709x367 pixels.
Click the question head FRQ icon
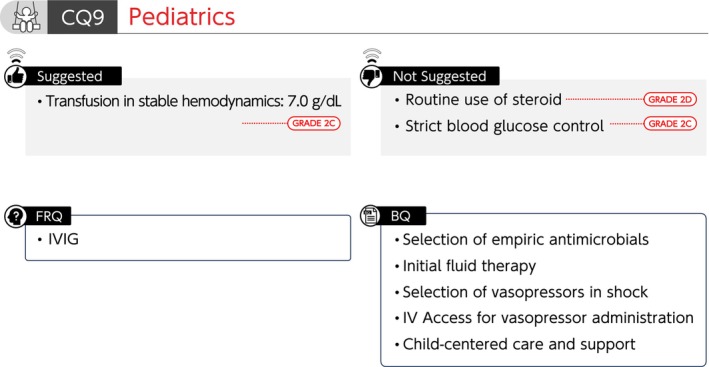[x=16, y=216]
